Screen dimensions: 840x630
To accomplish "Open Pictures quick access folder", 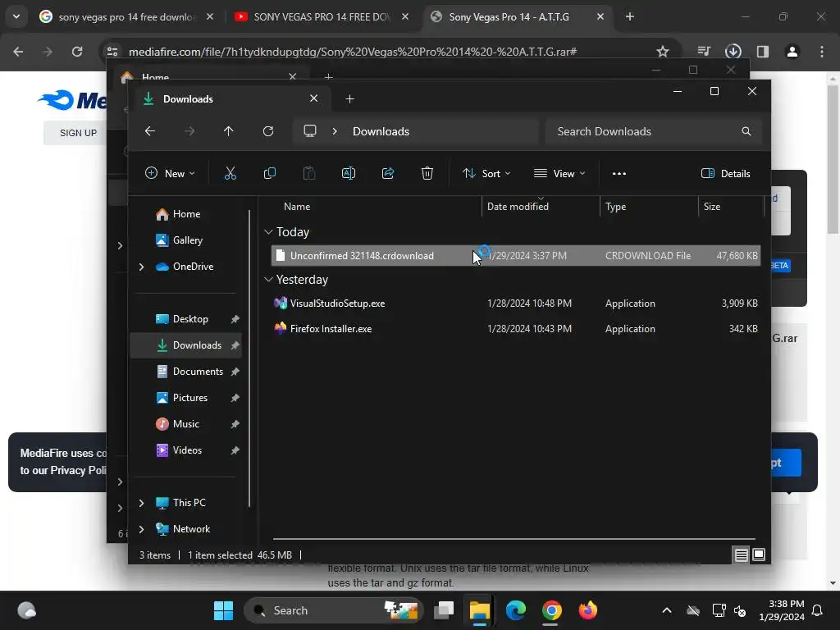I will click(x=185, y=398).
